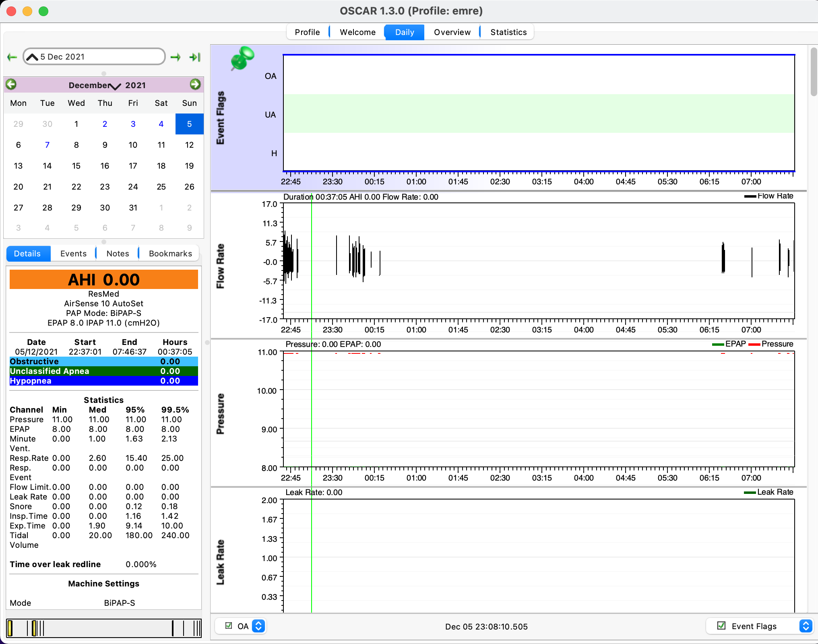The width and height of the screenshot is (818, 644).
Task: Select December 4 in the calendar
Action: click(x=161, y=124)
